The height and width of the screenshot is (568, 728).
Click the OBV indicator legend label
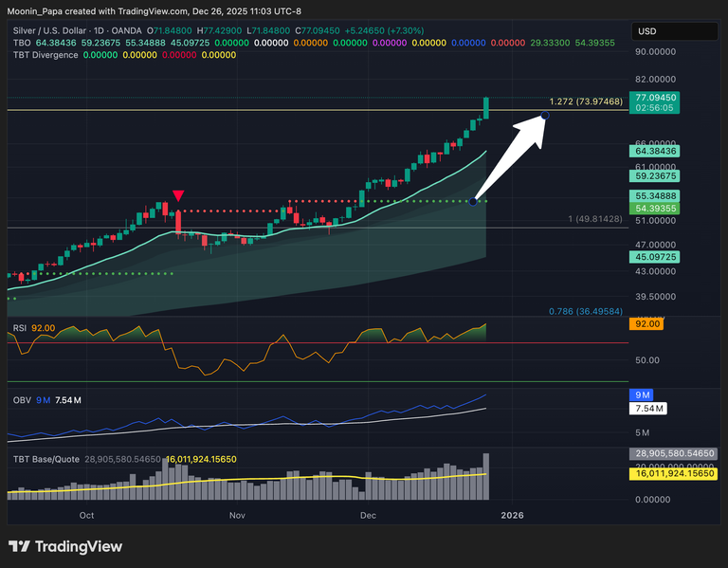(20, 400)
